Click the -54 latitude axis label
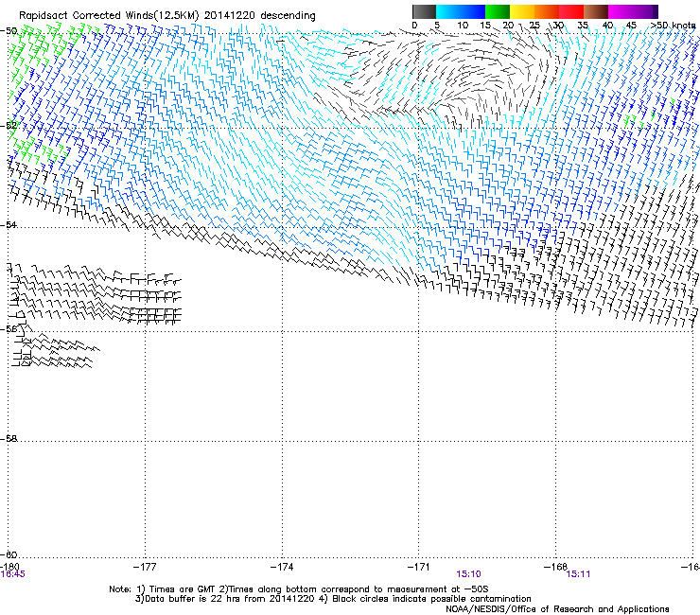Screen dimensions: 700x615 [x=9, y=224]
